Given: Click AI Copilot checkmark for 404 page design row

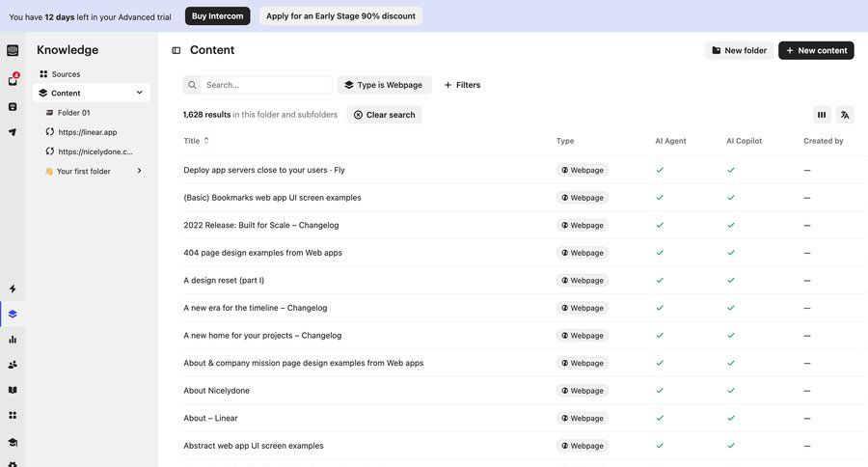Looking at the screenshot, I should coord(731,253).
